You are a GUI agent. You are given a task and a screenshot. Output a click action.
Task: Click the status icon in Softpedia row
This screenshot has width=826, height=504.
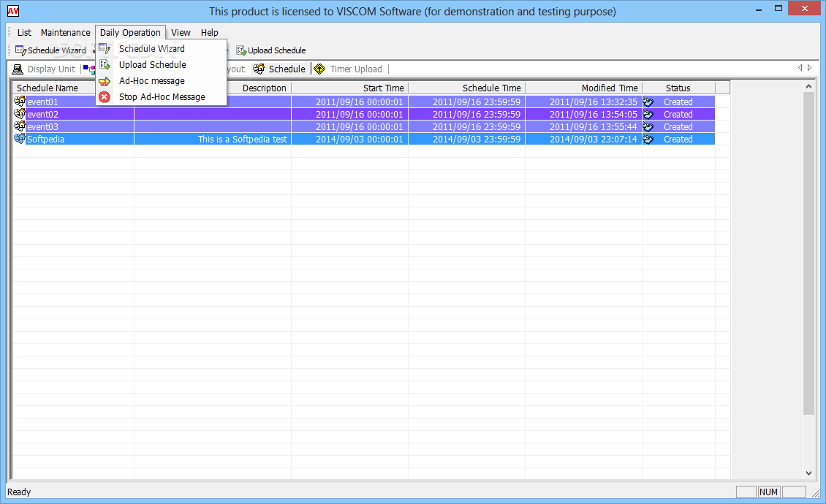(x=648, y=140)
